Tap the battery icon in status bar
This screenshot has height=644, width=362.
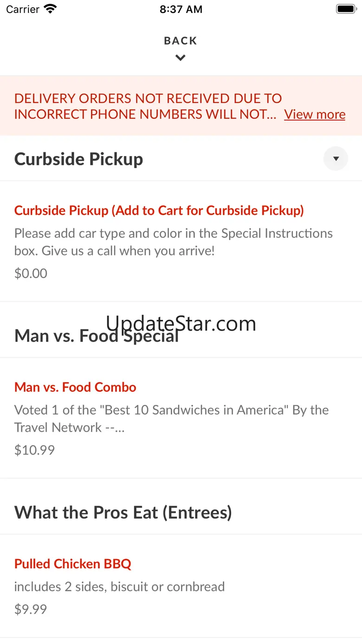tap(346, 9)
